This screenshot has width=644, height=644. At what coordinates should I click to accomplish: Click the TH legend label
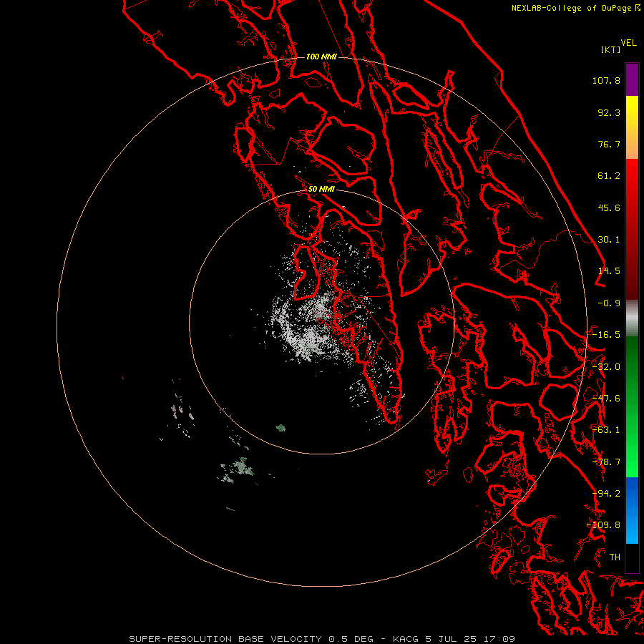pyautogui.click(x=615, y=557)
